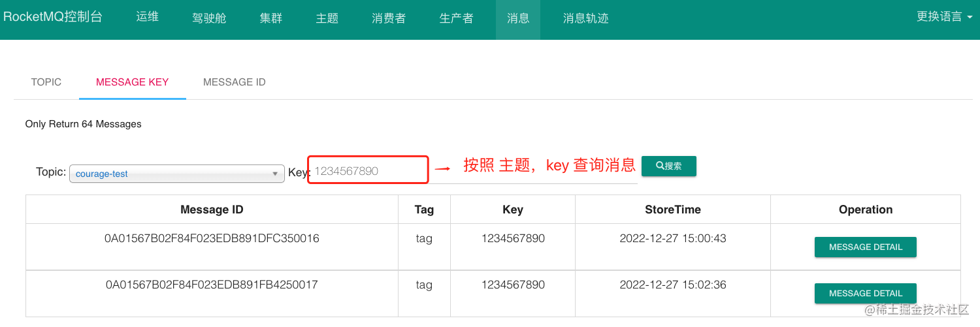Select message ID ending in FB4250017

pos(212,285)
